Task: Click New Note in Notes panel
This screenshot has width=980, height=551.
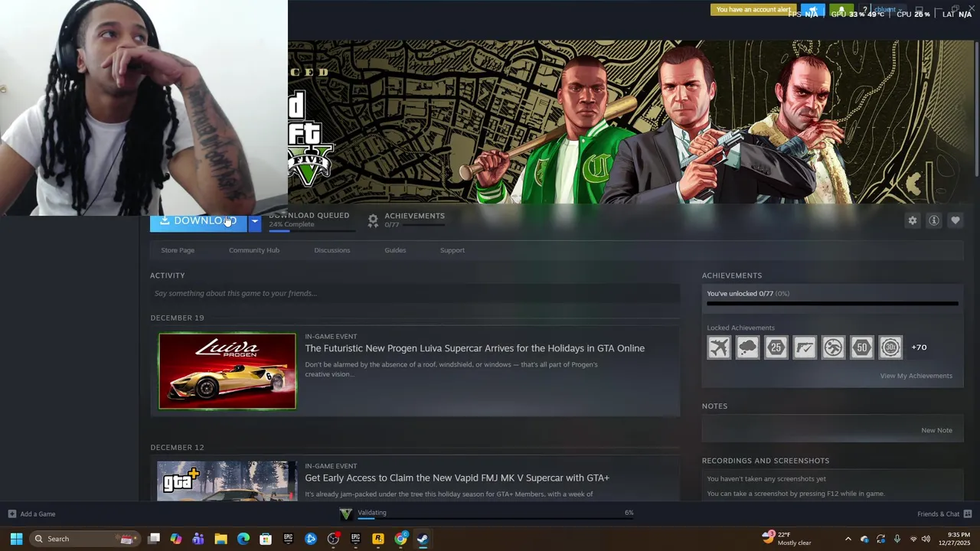Action: [936, 430]
